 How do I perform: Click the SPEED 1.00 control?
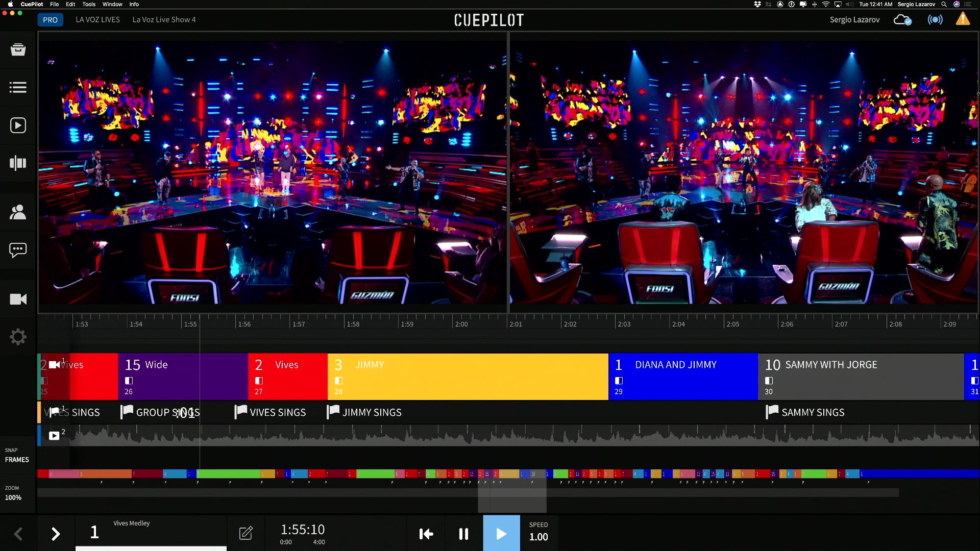pos(538,532)
